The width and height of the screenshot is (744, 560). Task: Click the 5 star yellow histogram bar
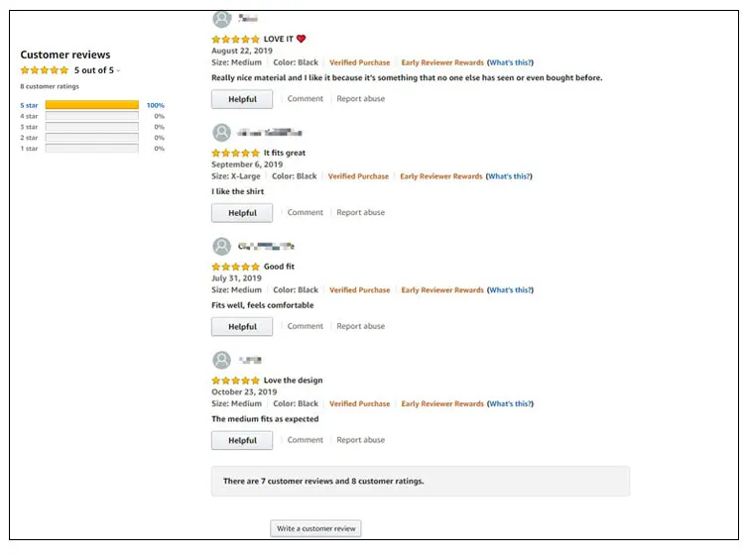(91, 105)
